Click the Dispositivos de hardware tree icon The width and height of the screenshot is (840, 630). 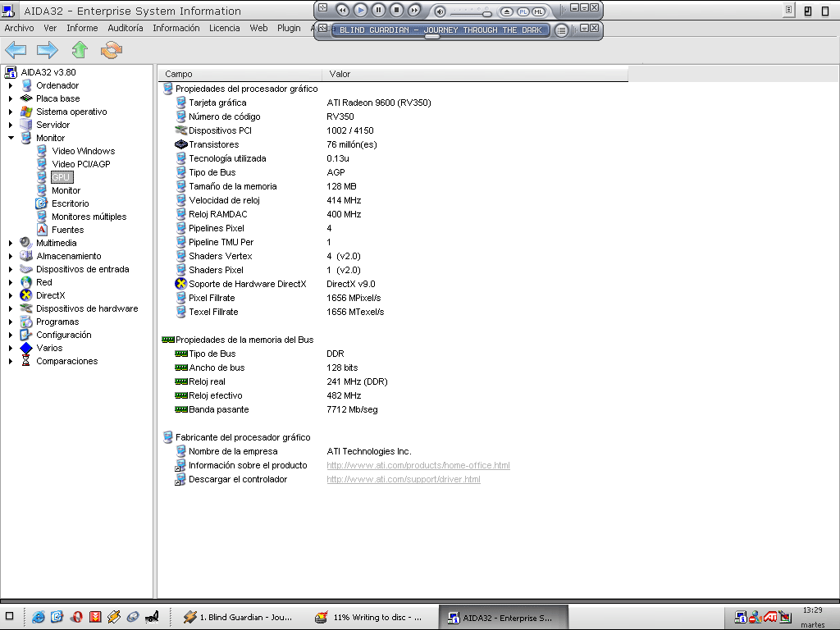pos(25,308)
